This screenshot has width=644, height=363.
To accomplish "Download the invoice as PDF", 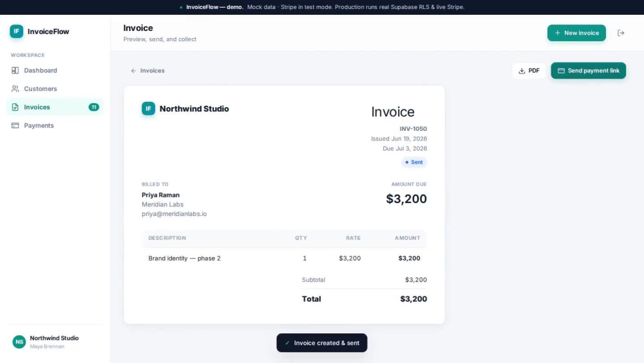I will coord(529,71).
